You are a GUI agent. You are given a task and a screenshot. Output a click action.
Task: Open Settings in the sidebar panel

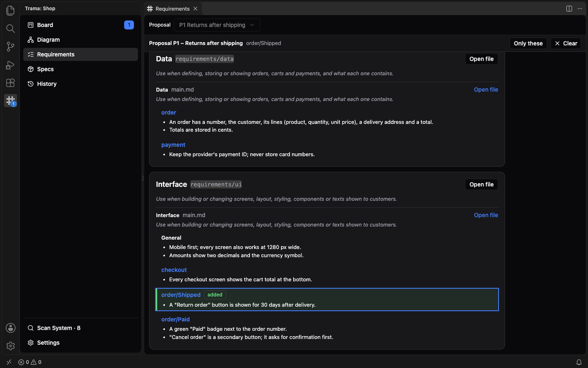coord(80,343)
